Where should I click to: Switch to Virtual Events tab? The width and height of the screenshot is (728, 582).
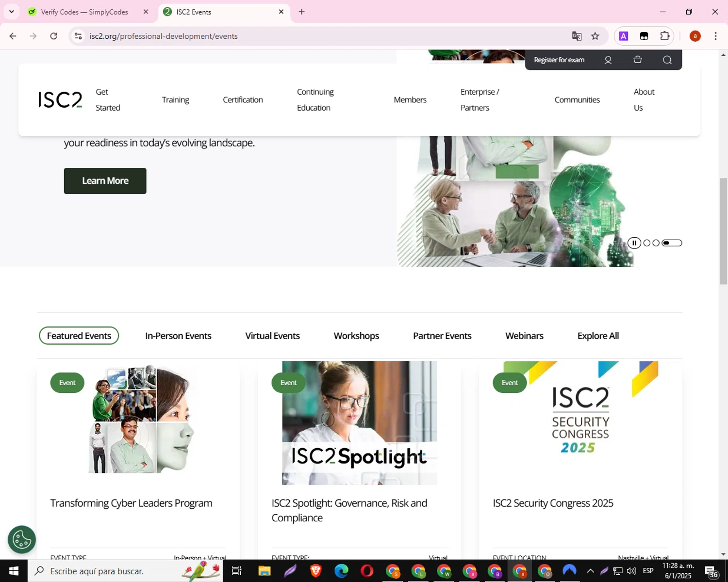pyautogui.click(x=272, y=336)
